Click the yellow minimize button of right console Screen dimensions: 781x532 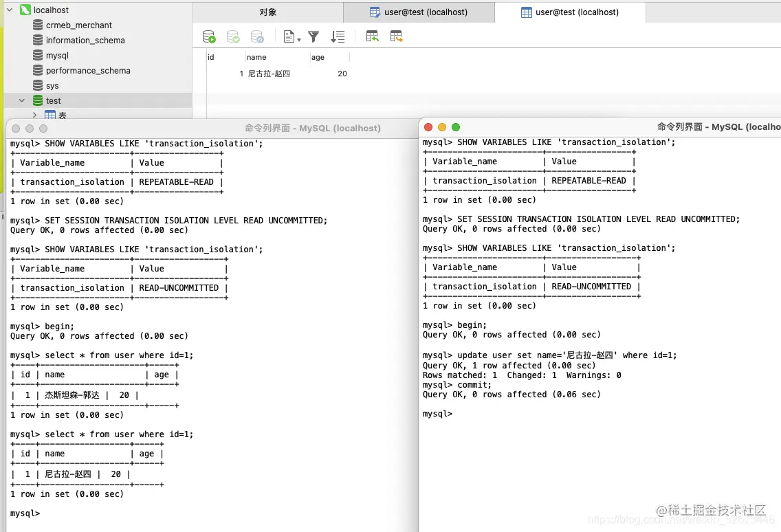click(x=442, y=127)
